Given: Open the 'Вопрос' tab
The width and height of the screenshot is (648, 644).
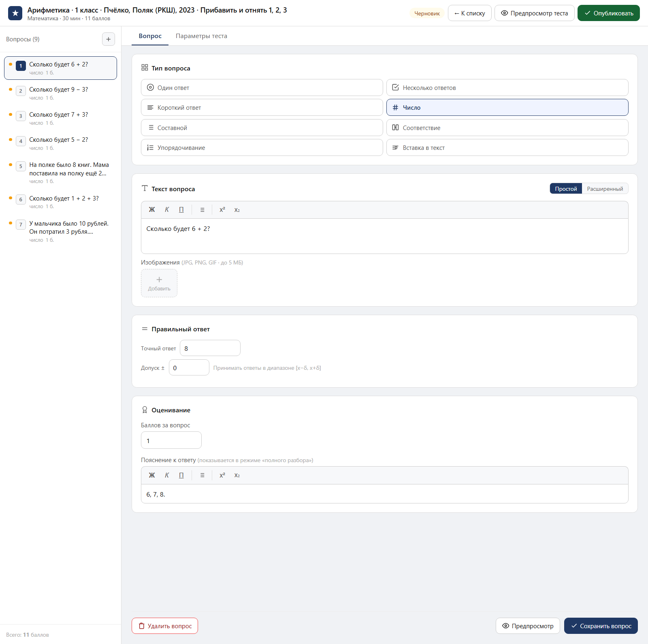Looking at the screenshot, I should (x=150, y=36).
